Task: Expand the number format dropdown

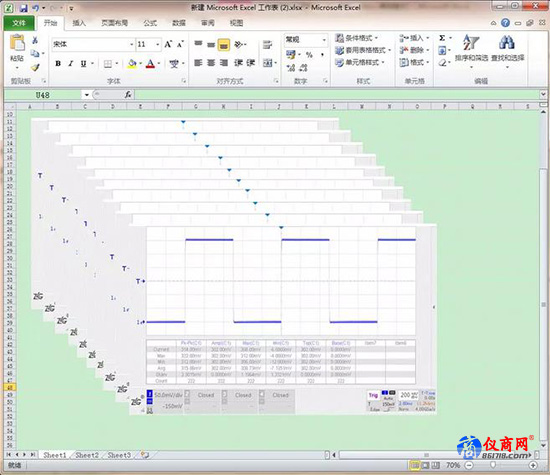Action: (x=324, y=40)
